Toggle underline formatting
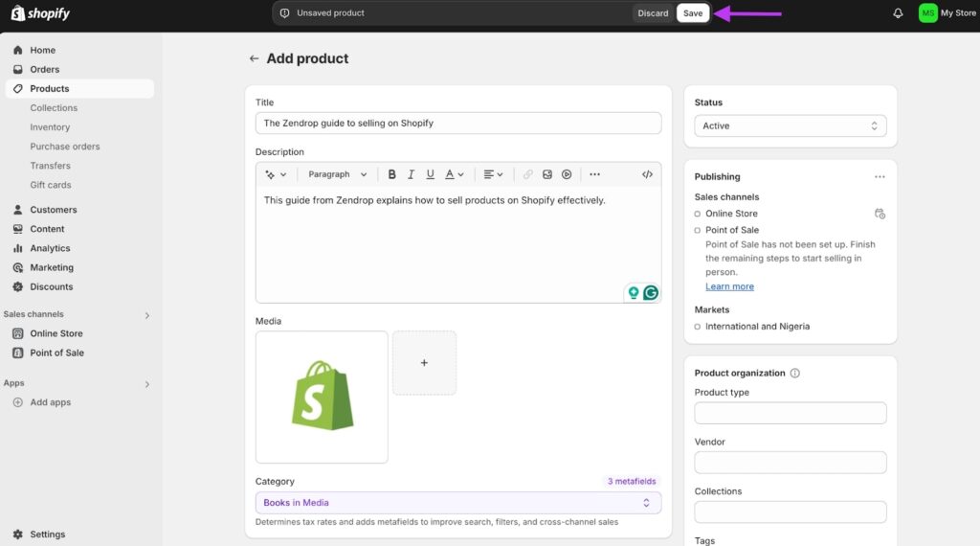 tap(430, 174)
